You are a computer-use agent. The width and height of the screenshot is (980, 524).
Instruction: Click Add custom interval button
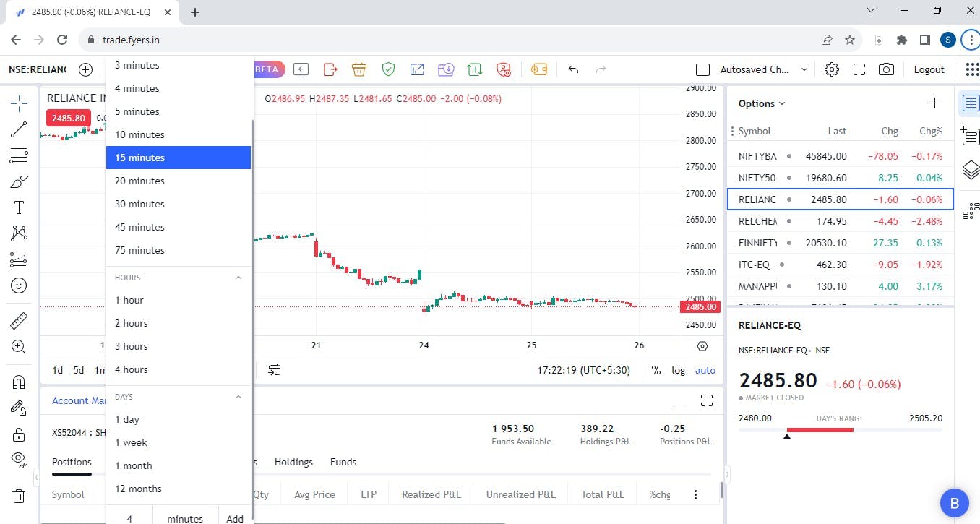pos(235,517)
